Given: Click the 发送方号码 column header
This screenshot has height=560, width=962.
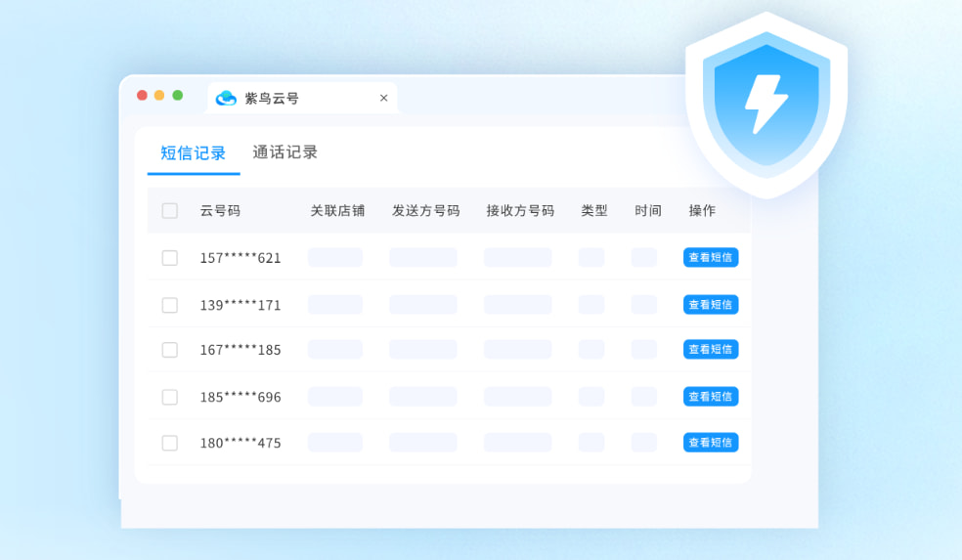Looking at the screenshot, I should point(426,211).
